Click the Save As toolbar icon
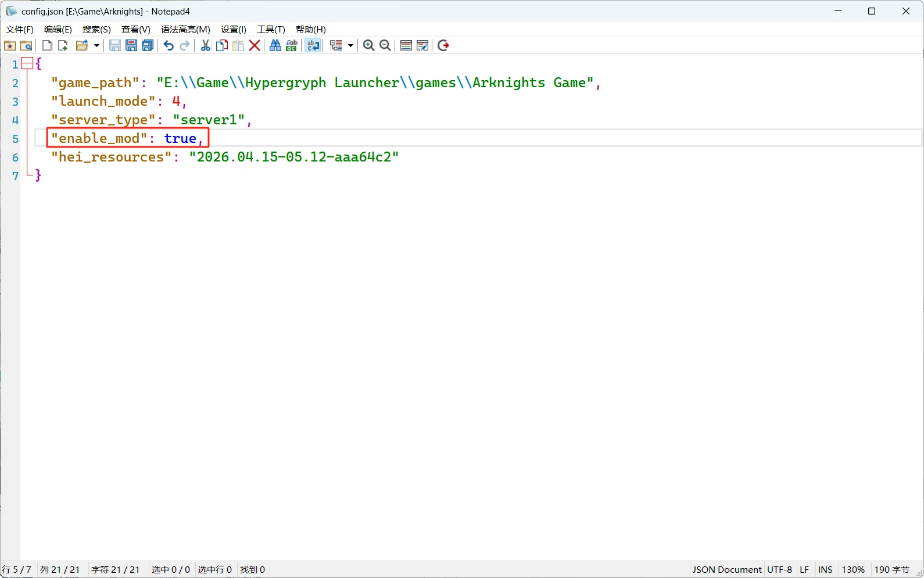 (131, 45)
